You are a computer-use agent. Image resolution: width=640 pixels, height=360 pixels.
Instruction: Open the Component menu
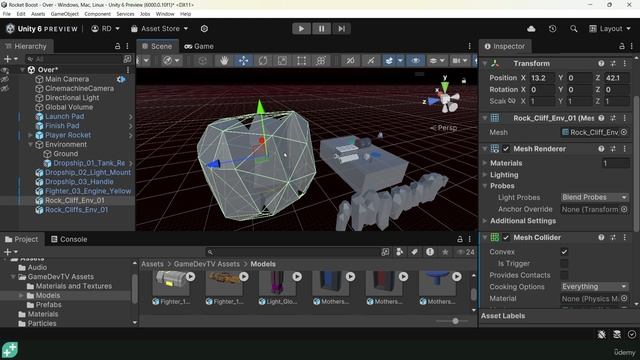coord(97,14)
